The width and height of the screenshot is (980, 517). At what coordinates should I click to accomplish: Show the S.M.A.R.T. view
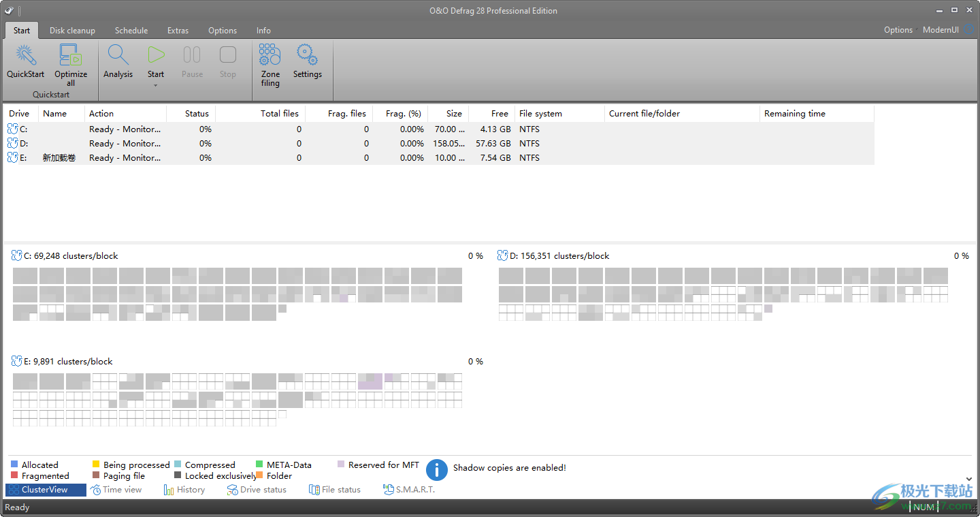(409, 490)
